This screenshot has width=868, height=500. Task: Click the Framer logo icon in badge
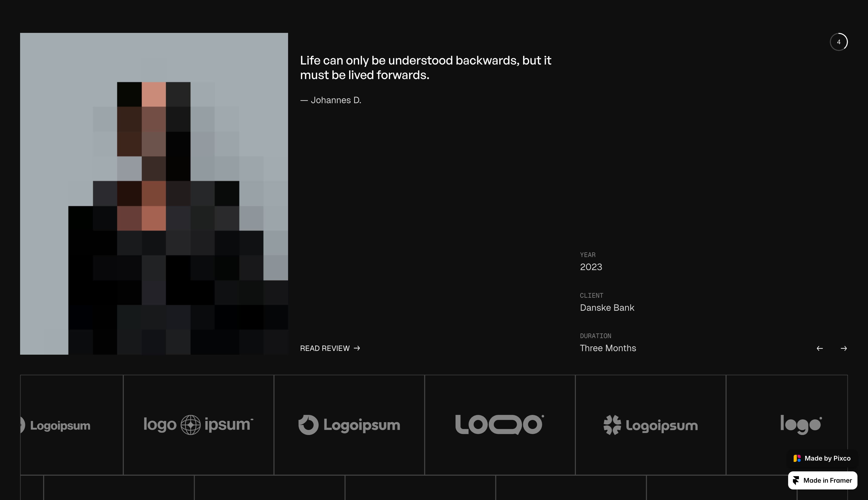[796, 480]
